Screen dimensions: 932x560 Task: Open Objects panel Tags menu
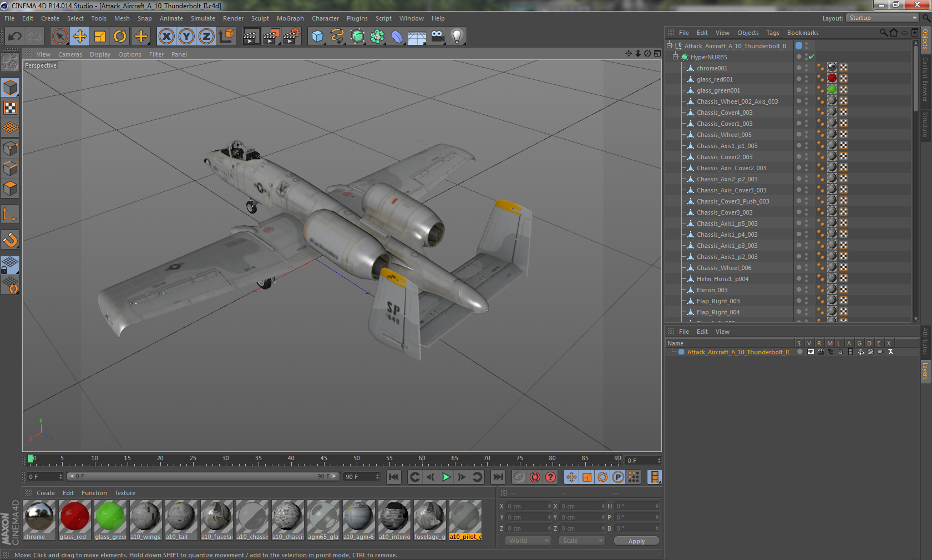pos(773,33)
